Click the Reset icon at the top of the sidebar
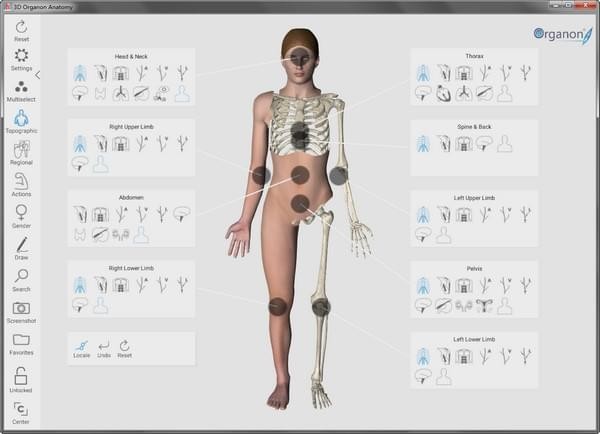This screenshot has height=434, width=600. pyautogui.click(x=21, y=26)
